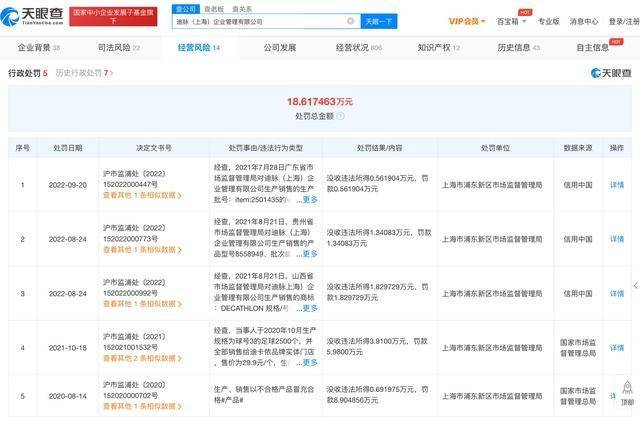The image size is (640, 425).
Task: Click the 天眼一下 search button
Action: (x=379, y=21)
